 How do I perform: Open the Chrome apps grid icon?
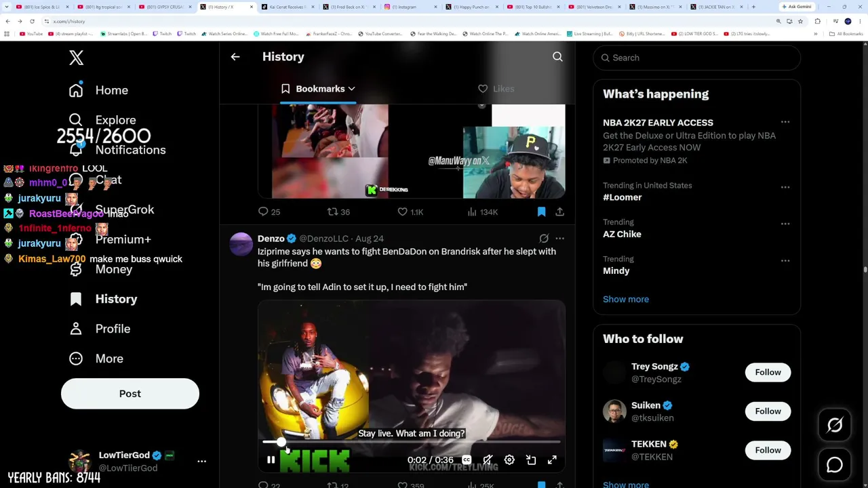7,34
